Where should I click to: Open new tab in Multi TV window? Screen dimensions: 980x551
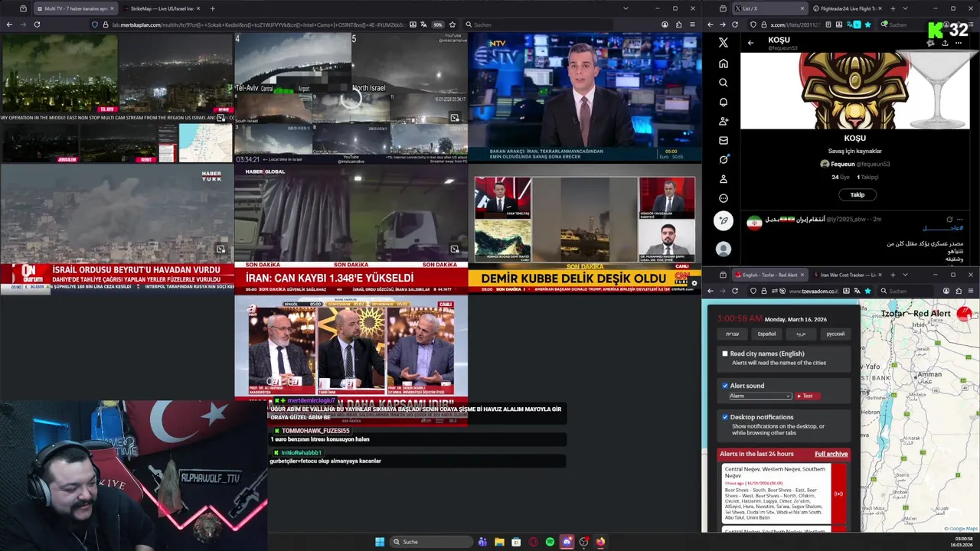[x=212, y=8]
